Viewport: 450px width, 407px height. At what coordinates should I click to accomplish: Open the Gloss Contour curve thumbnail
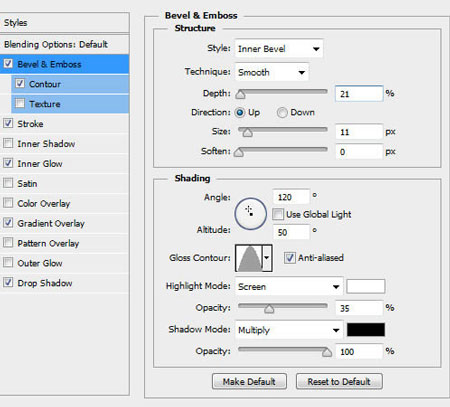point(249,258)
